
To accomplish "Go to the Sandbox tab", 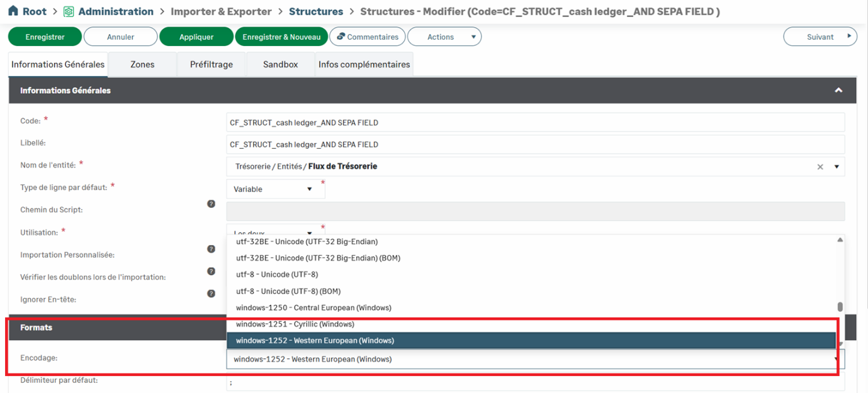I will (x=280, y=64).
